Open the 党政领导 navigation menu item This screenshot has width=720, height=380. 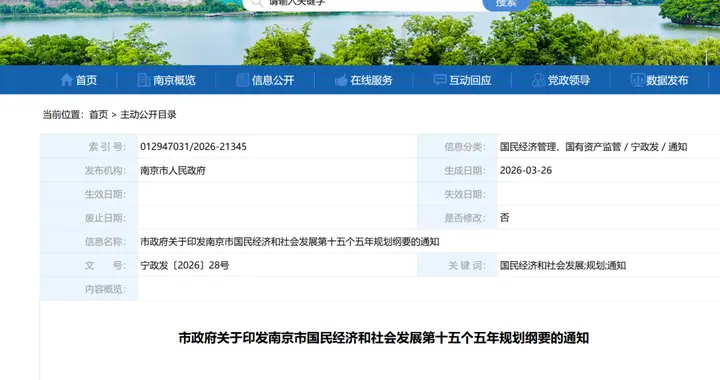click(x=569, y=80)
